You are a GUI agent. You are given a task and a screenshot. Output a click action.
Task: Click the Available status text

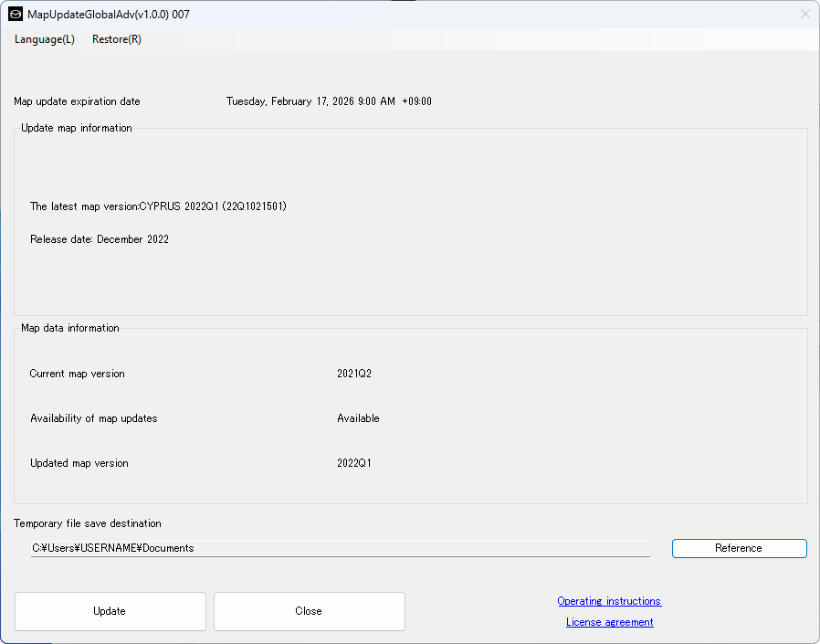pos(358,418)
